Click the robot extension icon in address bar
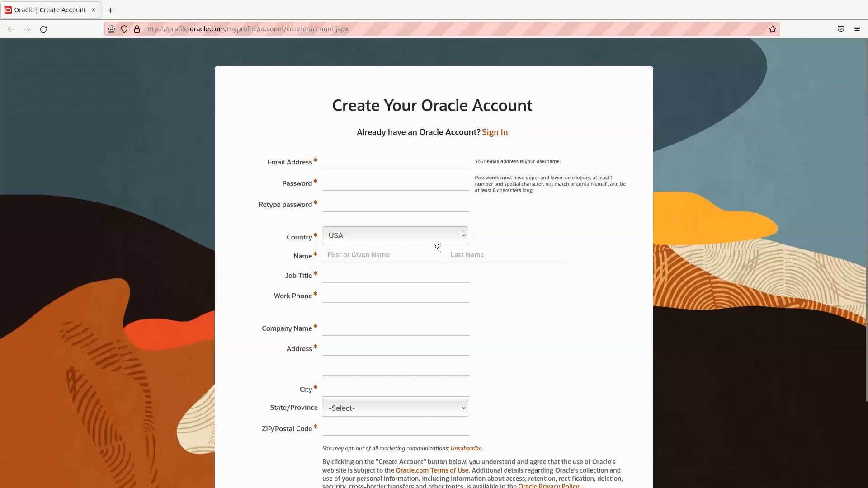Viewport: 868px width, 488px height. pos(111,28)
